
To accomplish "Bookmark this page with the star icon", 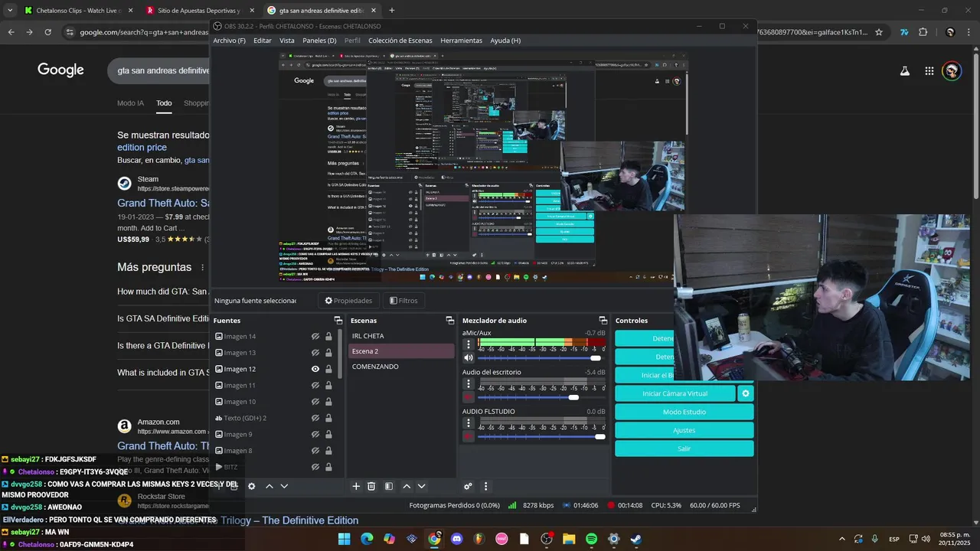I will point(879,32).
